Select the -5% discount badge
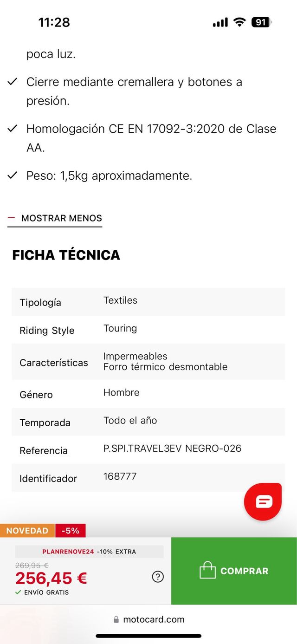The width and height of the screenshot is (297, 644). [71, 530]
